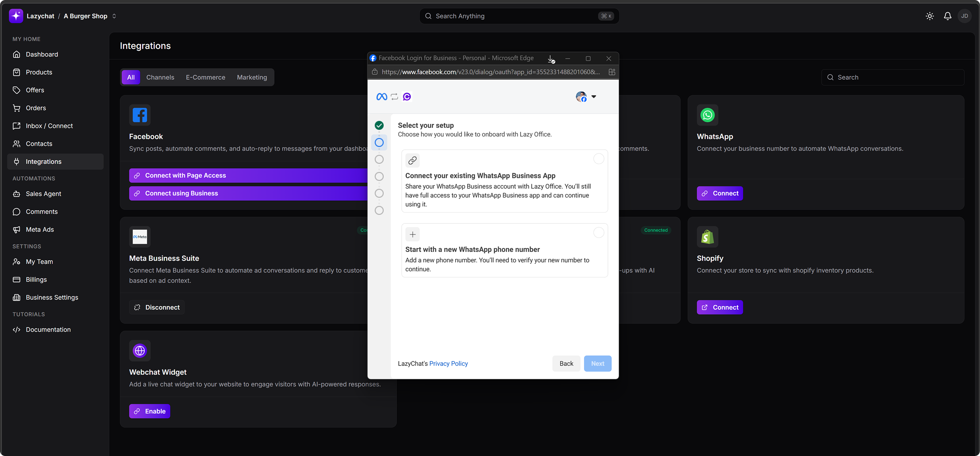Click the Lazychat sparkle logo
Viewport: 980px width, 456px height.
click(x=16, y=16)
